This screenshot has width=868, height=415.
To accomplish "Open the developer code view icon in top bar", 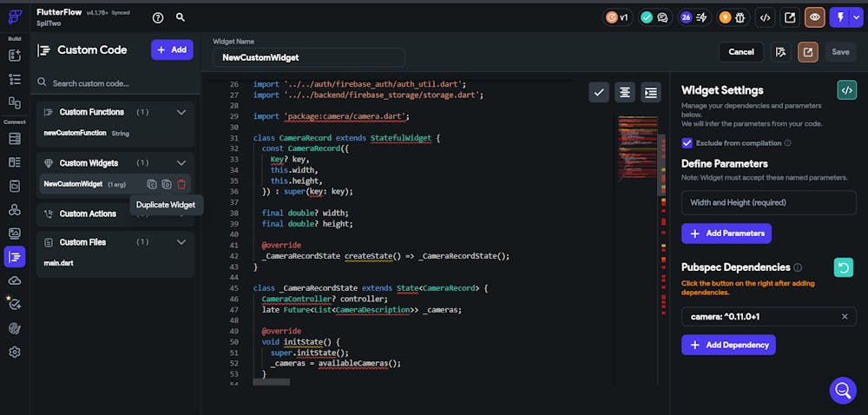I will (x=765, y=16).
